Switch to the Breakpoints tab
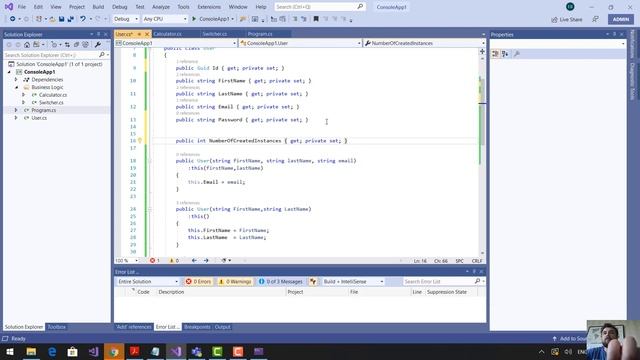The height and width of the screenshot is (360, 640). coord(197,327)
